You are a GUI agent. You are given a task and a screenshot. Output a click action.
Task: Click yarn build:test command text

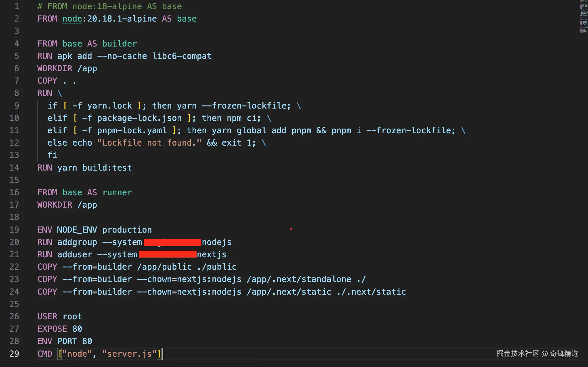(x=94, y=168)
